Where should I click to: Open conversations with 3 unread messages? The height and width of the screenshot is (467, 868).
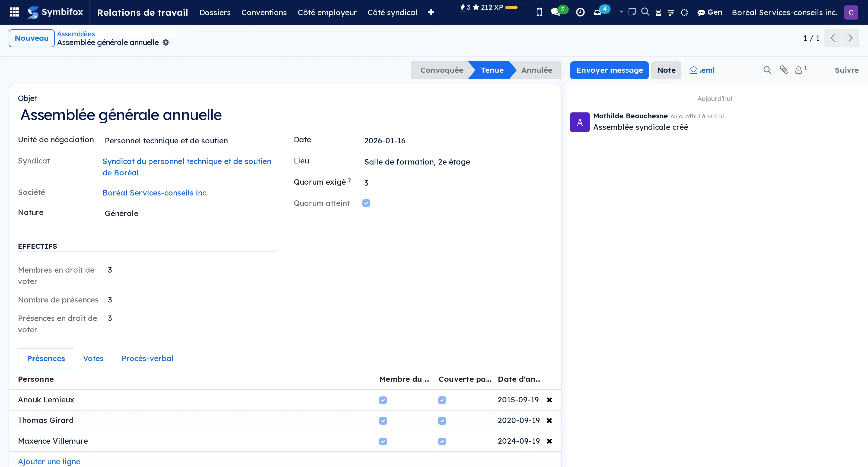[559, 12]
